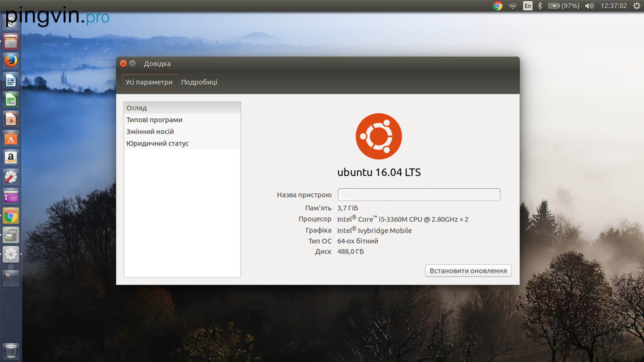Open LibreOffice Impress in the launcher
Image resolution: width=644 pixels, height=362 pixels.
tap(11, 119)
